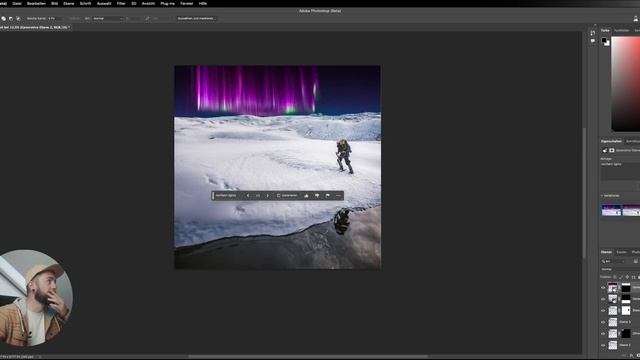Rate the result with thumbs down
The image size is (640, 360).
tap(317, 196)
